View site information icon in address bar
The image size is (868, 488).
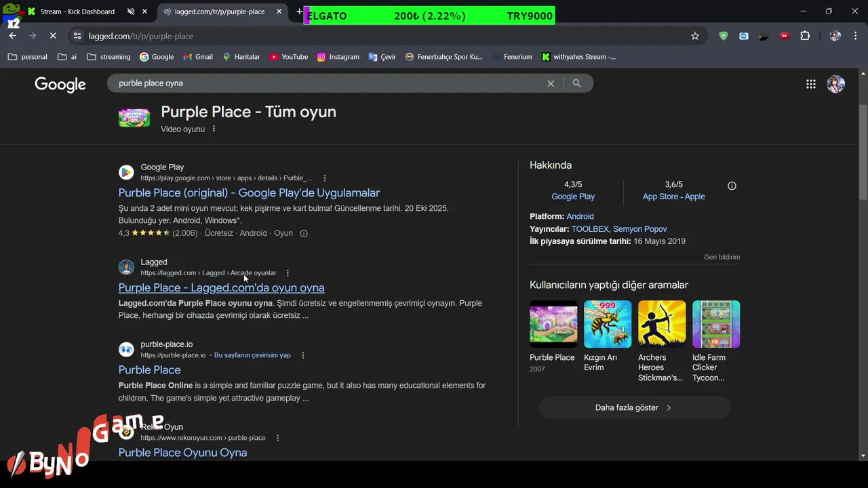click(77, 36)
